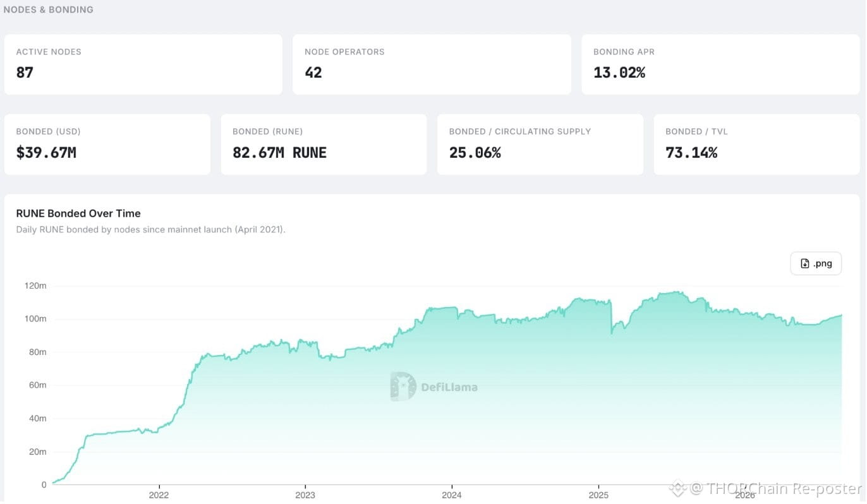867x504 pixels.
Task: Click the DefiLlama watermark logo icon
Action: [403, 387]
